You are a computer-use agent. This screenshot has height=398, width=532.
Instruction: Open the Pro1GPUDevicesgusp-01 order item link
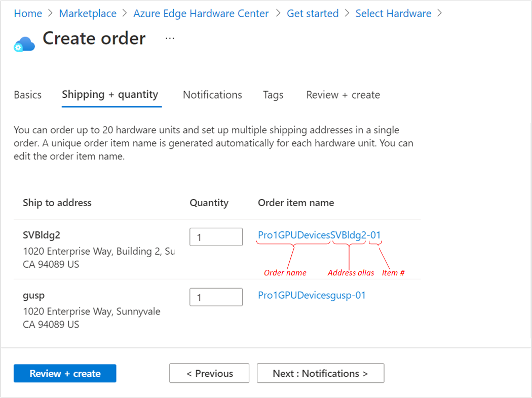(312, 295)
